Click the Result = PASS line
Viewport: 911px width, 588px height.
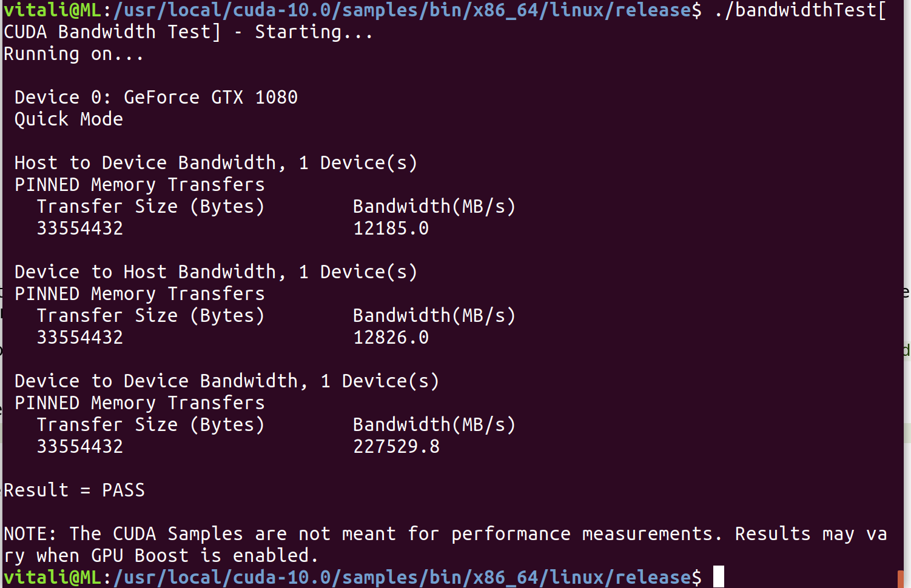(x=75, y=490)
